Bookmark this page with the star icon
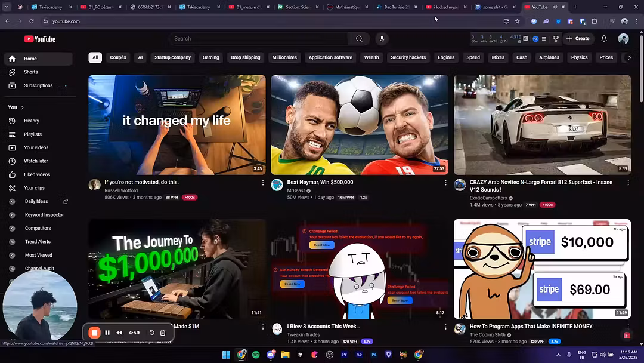This screenshot has width=644, height=363. (x=517, y=21)
